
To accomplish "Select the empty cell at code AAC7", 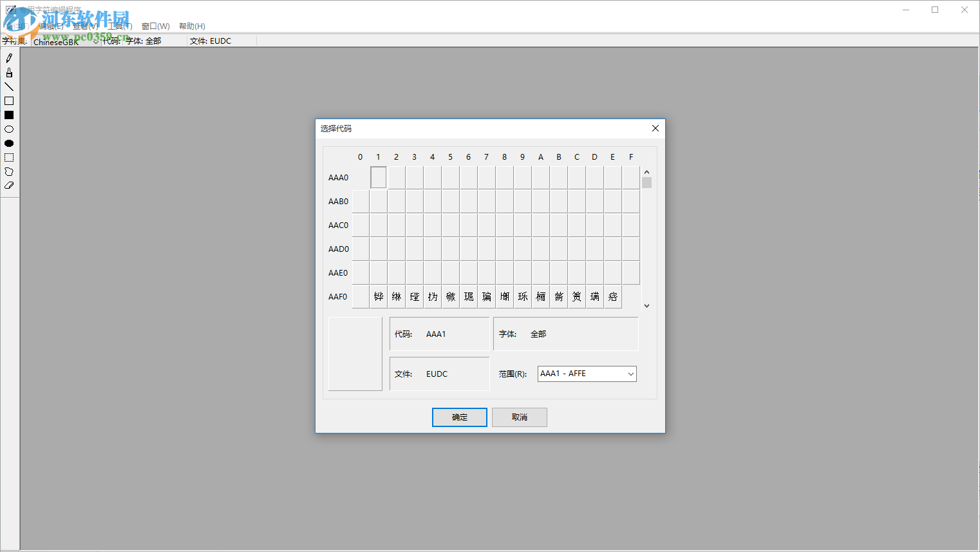I will [487, 225].
